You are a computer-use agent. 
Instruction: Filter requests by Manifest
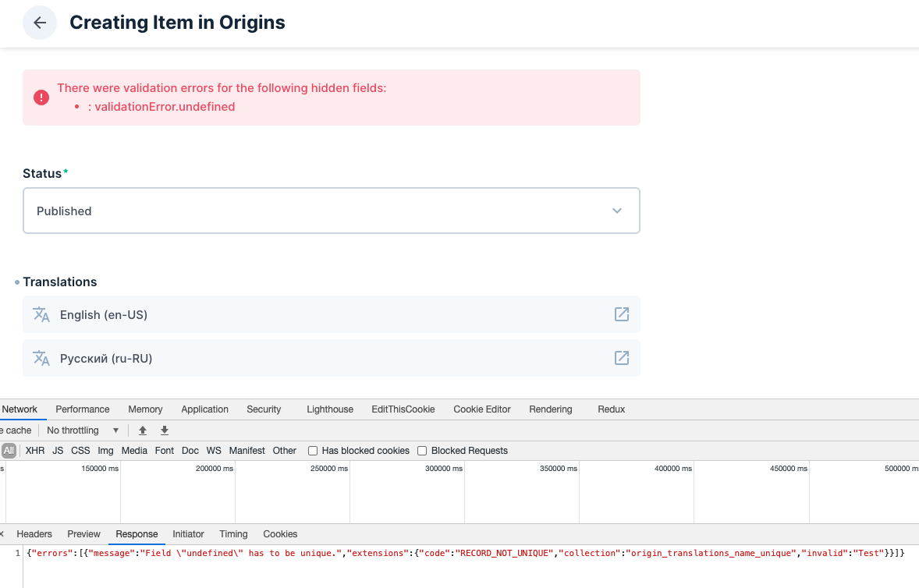pyautogui.click(x=247, y=451)
